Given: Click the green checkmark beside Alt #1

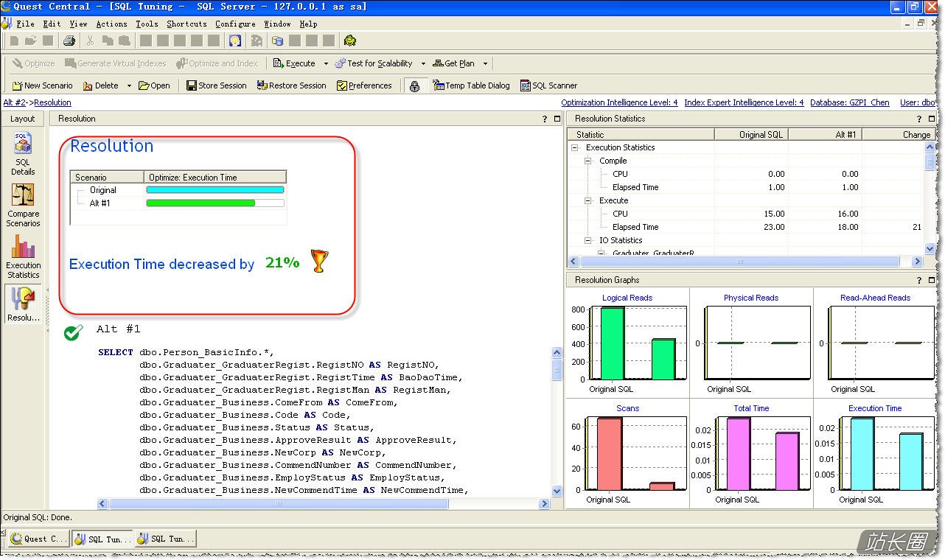Looking at the screenshot, I should [x=73, y=332].
